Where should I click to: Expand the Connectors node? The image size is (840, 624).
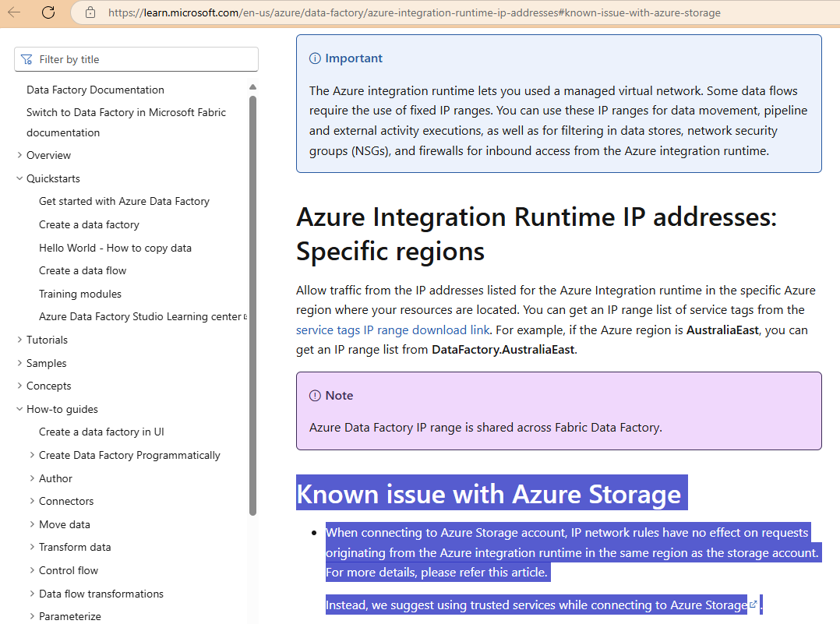click(32, 501)
